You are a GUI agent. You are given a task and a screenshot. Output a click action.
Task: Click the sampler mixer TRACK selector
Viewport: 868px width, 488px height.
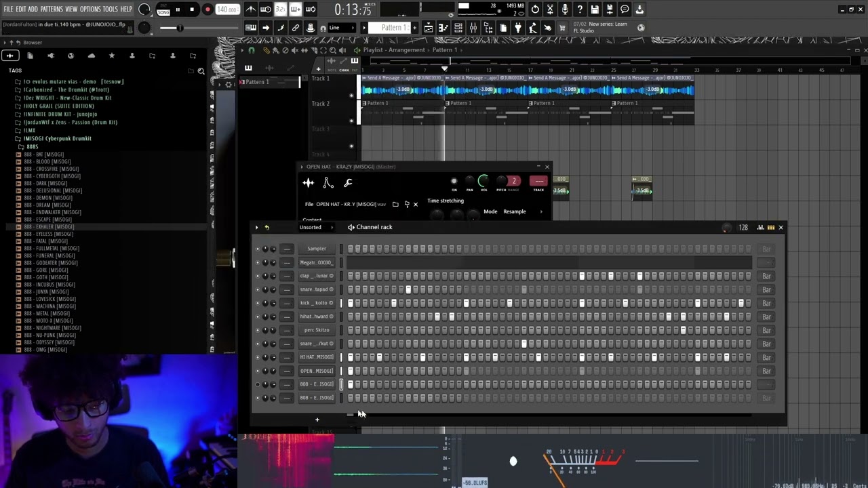538,181
